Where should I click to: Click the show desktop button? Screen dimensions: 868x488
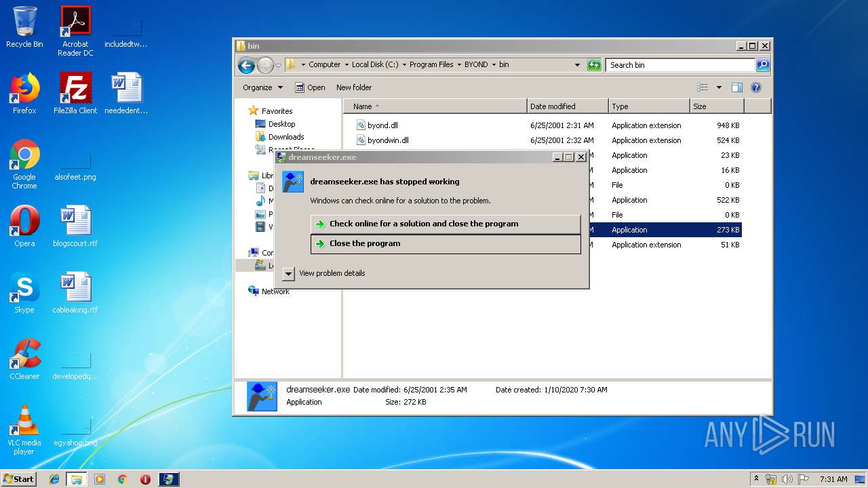[x=861, y=479]
